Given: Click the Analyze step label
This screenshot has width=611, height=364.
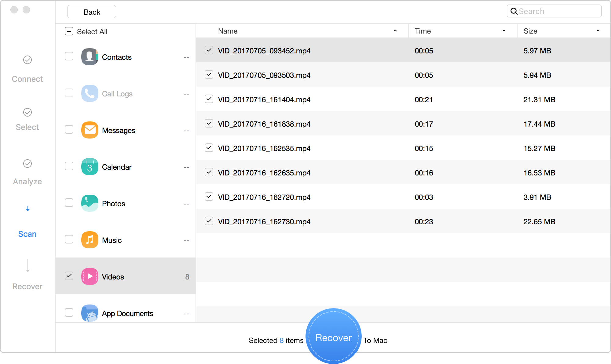Looking at the screenshot, I should (x=27, y=182).
